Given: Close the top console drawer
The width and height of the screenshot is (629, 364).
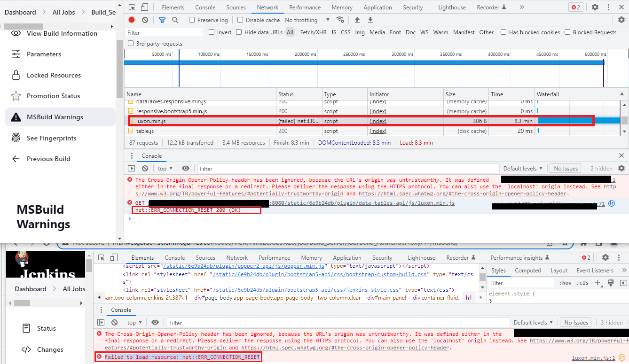Looking at the screenshot, I should 621,155.
